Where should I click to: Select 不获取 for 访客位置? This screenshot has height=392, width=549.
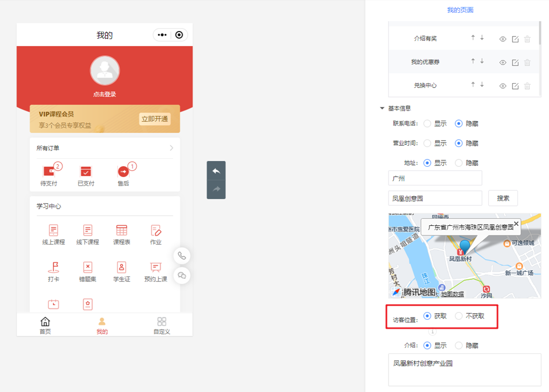tap(459, 316)
